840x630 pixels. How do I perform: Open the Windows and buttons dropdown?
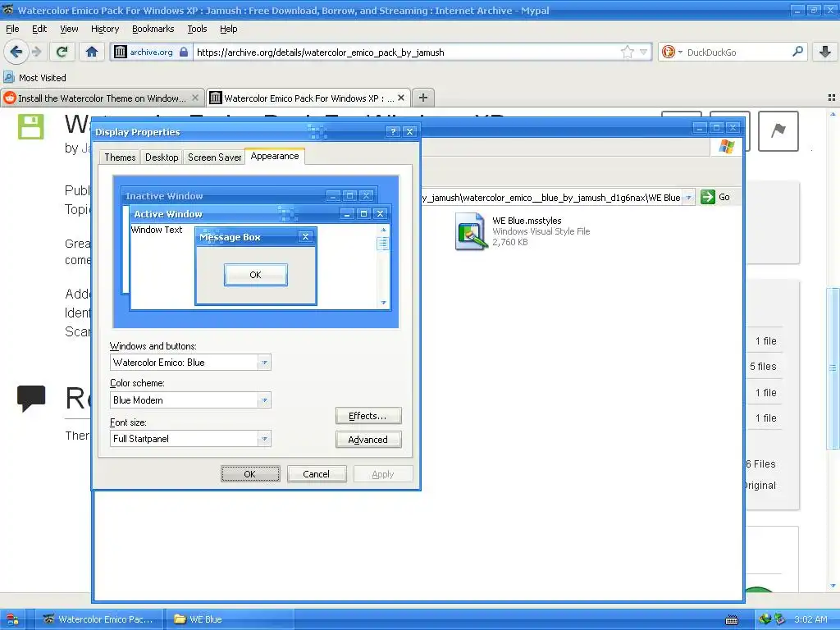tap(264, 363)
